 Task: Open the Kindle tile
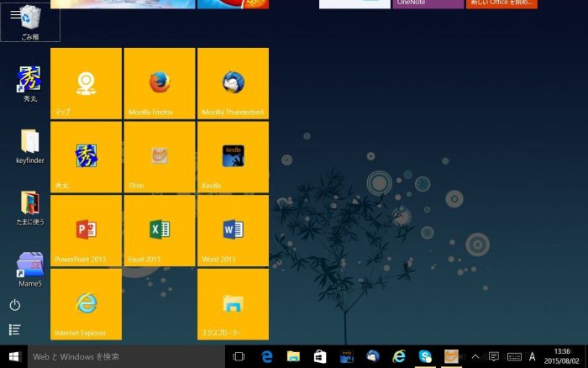pos(233,156)
